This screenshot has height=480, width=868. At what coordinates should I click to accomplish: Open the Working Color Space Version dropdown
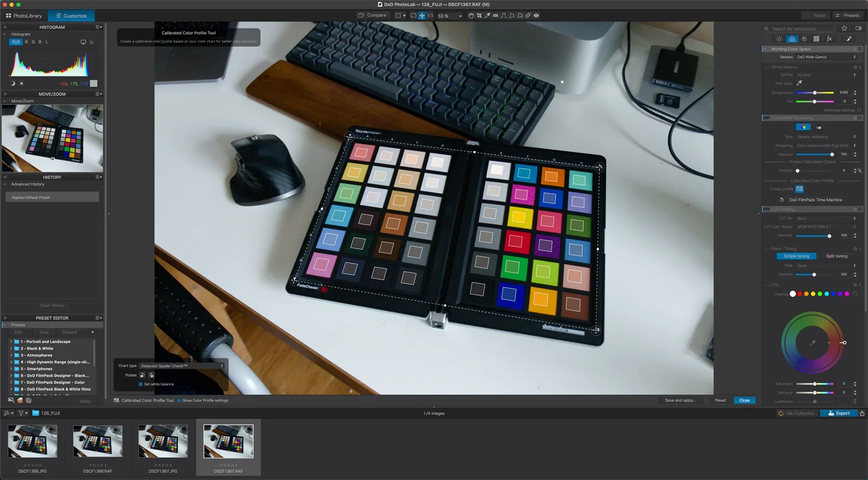click(826, 57)
